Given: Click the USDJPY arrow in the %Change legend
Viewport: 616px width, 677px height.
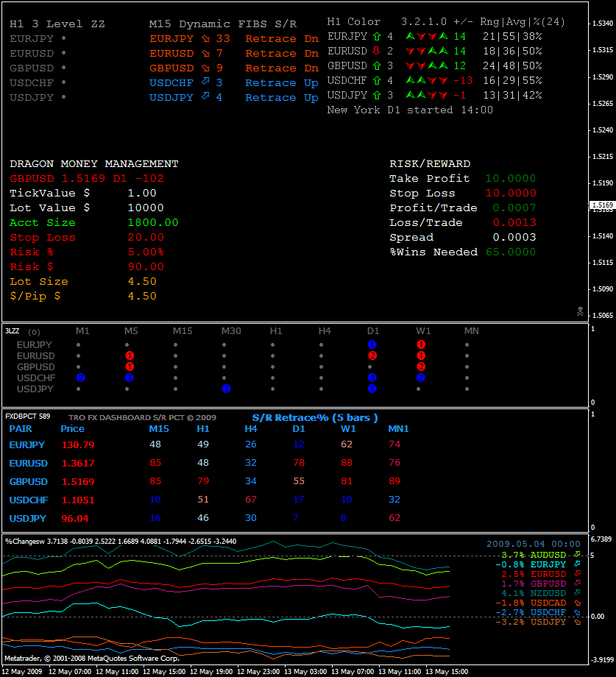Looking at the screenshot, I should [578, 622].
